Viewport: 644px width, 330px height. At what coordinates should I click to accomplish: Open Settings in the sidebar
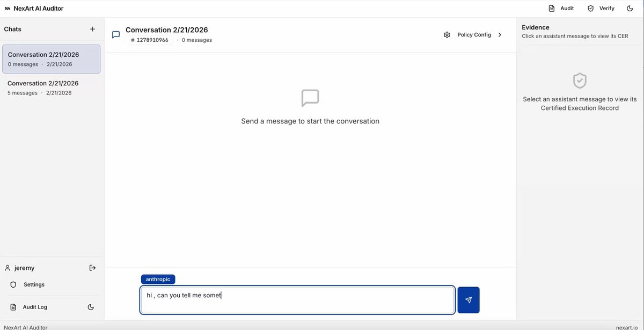(x=34, y=284)
